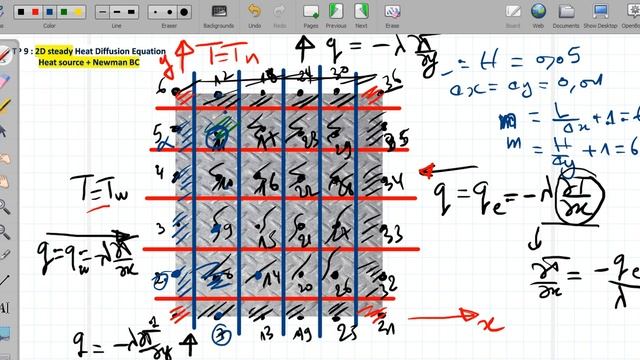Select the Capture part of screen tool
This screenshot has width=640, height=360.
tap(5, 333)
